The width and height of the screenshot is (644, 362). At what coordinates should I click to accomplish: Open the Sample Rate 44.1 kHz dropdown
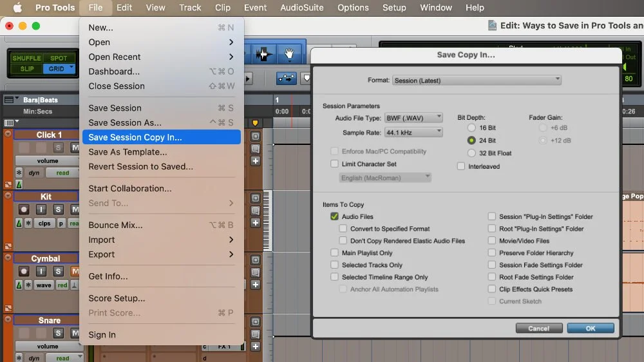coord(413,133)
